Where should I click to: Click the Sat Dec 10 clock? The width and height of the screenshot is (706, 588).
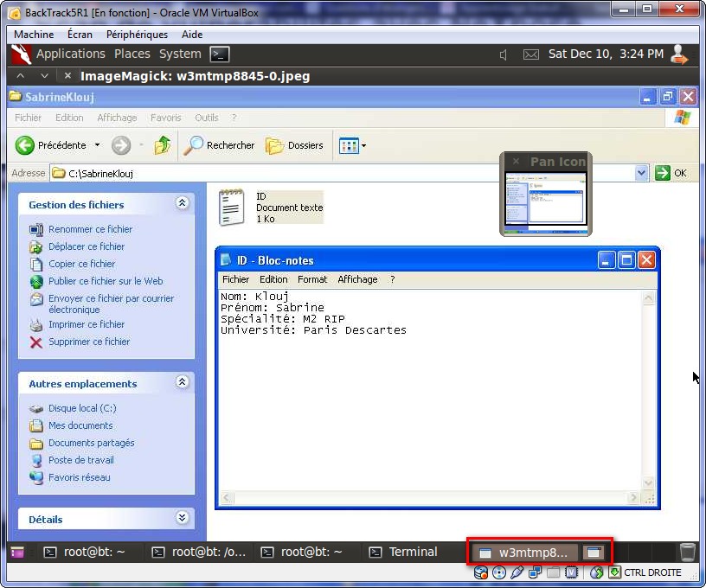coord(606,54)
